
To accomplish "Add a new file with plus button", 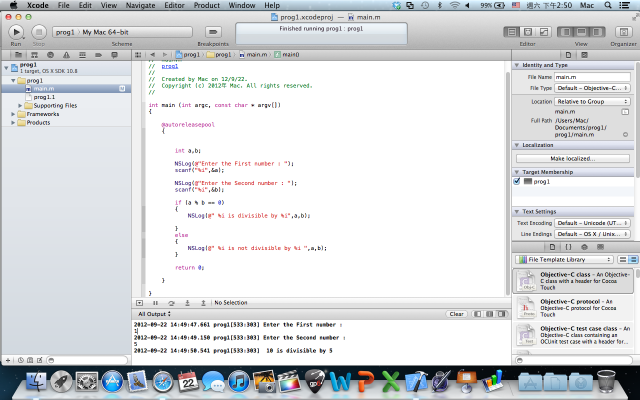I will click(x=8, y=360).
